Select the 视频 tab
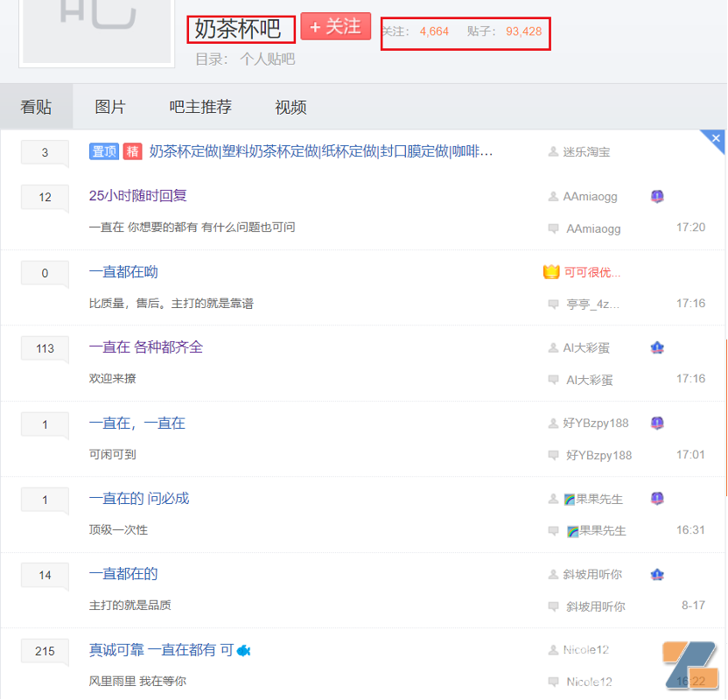The width and height of the screenshot is (728, 700). (x=290, y=108)
